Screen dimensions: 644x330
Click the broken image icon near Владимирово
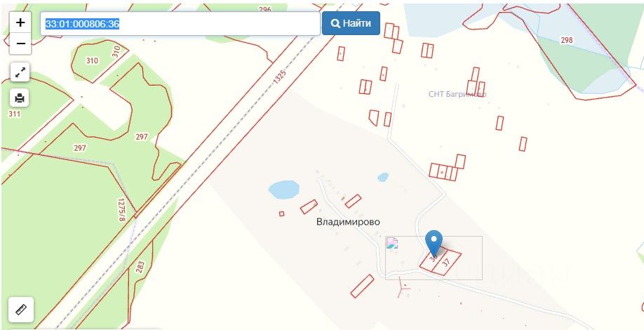[392, 244]
